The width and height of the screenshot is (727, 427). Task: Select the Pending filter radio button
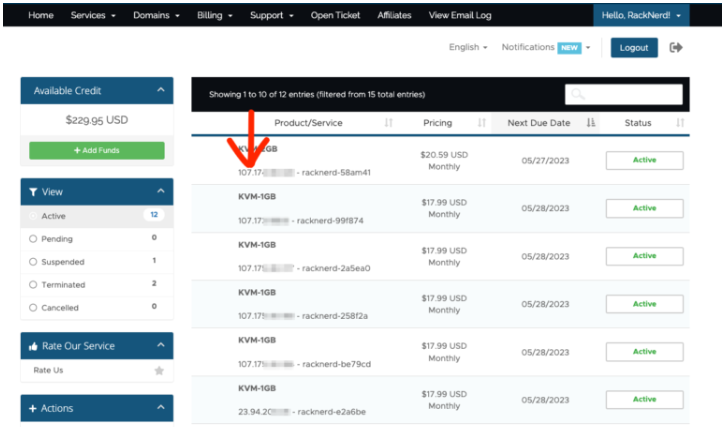tap(33, 239)
